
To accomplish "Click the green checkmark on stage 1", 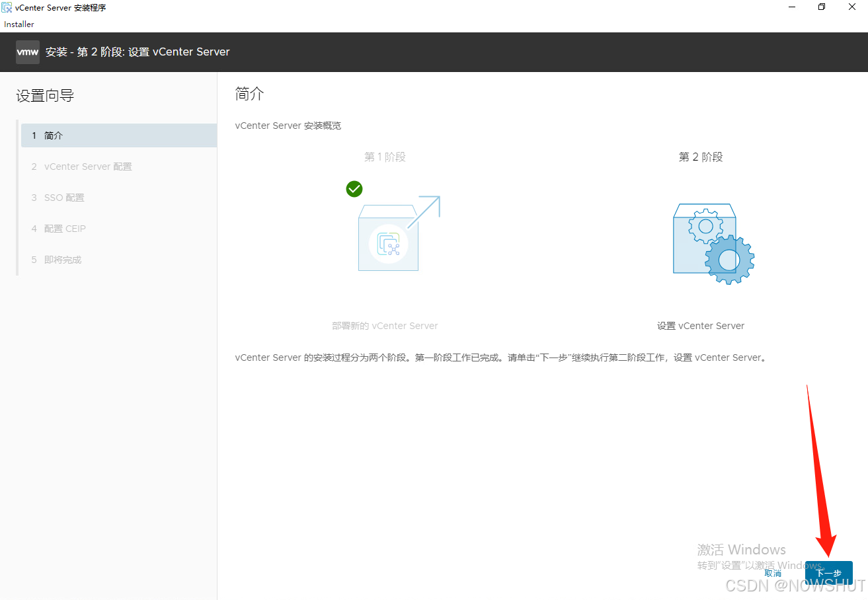I will click(354, 189).
